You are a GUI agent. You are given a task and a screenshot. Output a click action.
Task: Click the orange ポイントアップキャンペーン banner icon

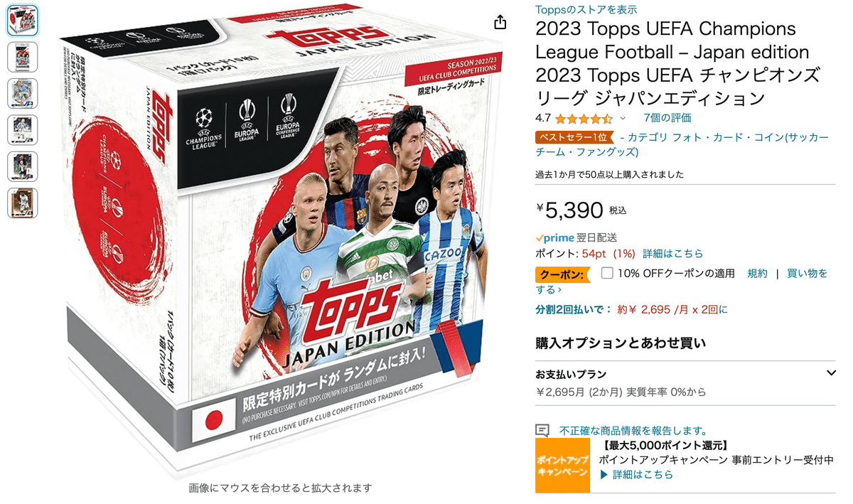(x=562, y=466)
